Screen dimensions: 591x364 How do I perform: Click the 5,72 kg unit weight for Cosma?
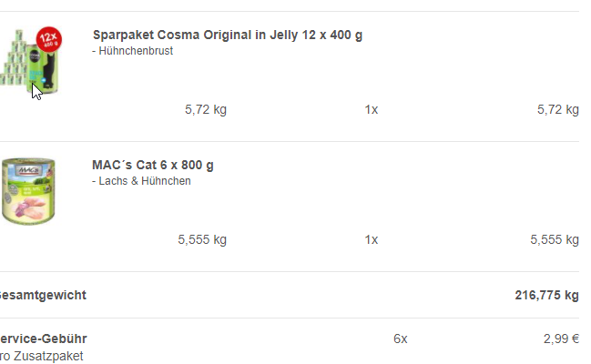coord(206,109)
